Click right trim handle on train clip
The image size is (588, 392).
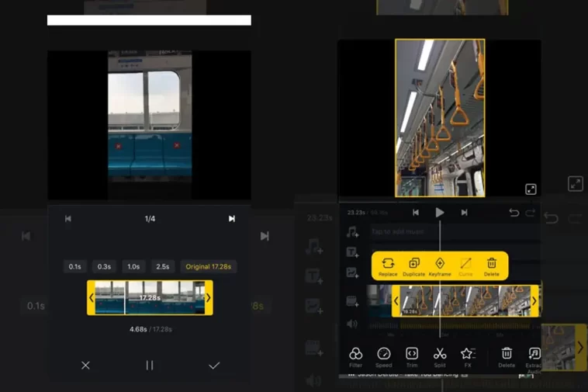pos(534,301)
